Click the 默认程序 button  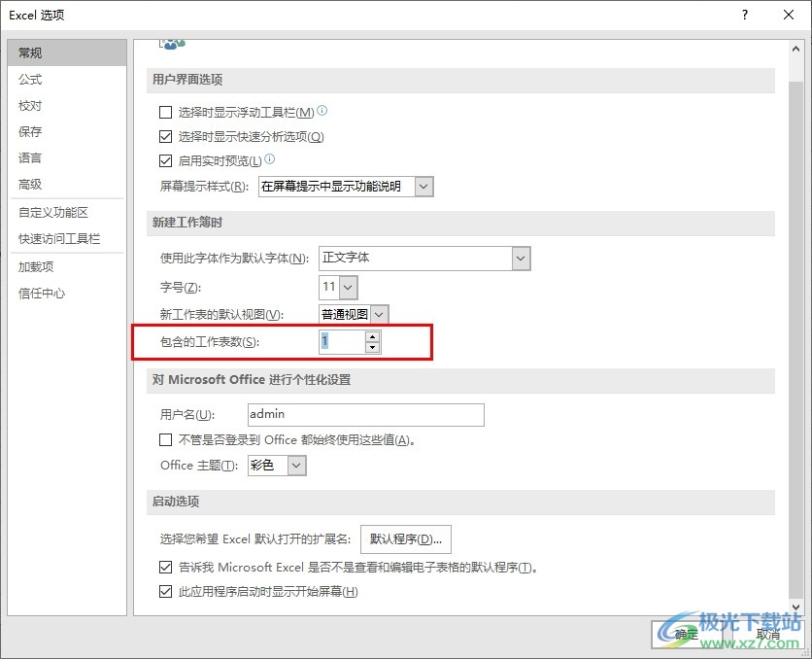pos(406,538)
